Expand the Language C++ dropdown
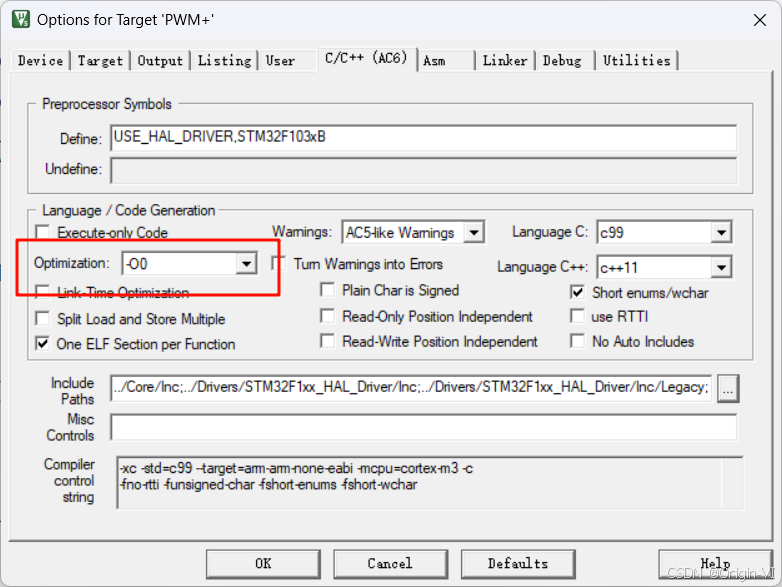782x587 pixels. 721,268
